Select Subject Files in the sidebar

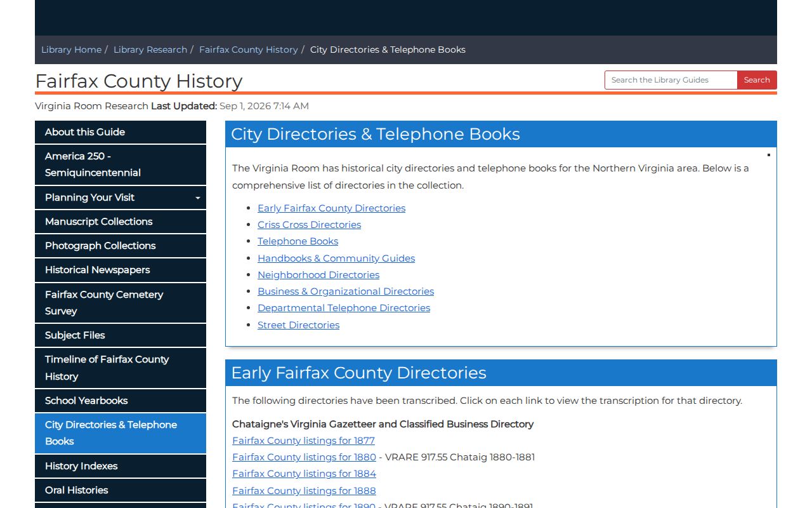tap(121, 335)
